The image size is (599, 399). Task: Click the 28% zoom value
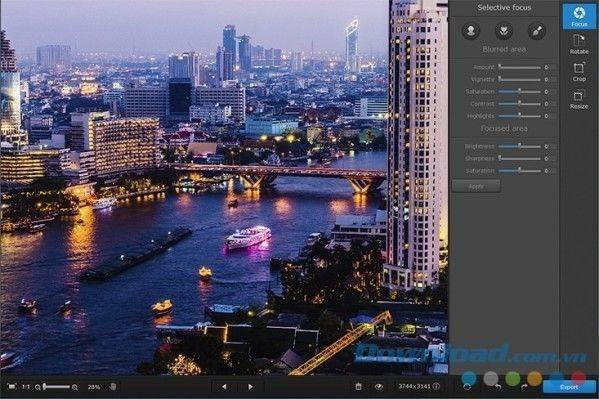94,387
